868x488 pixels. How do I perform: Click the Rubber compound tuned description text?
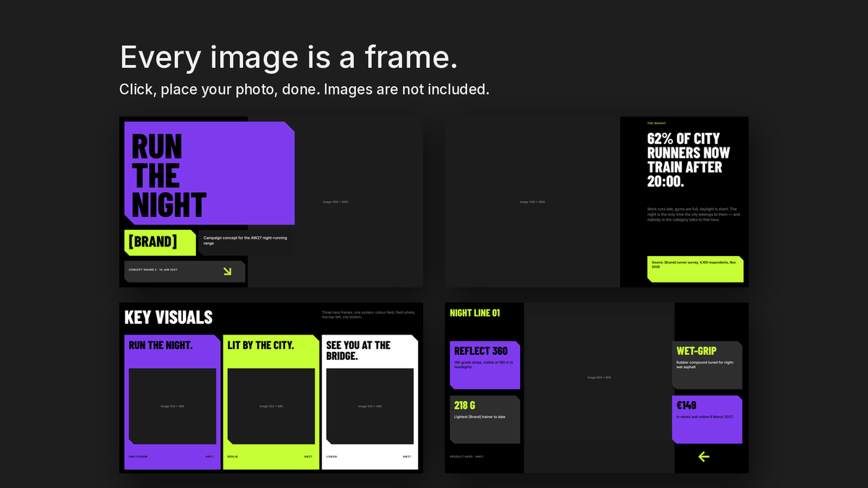click(x=705, y=364)
